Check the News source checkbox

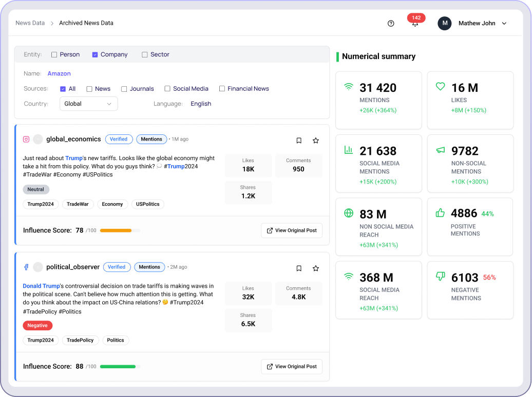coord(89,89)
